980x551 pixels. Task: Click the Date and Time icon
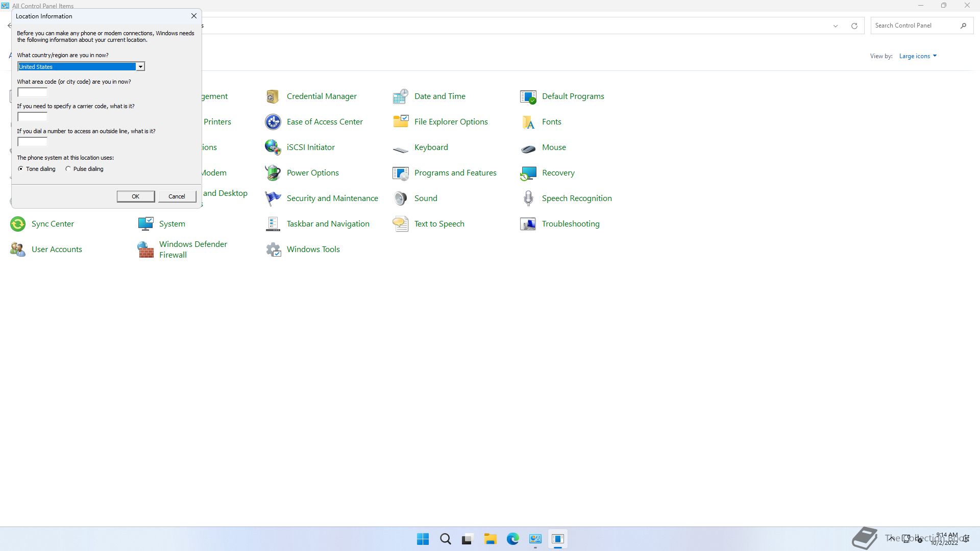(400, 96)
